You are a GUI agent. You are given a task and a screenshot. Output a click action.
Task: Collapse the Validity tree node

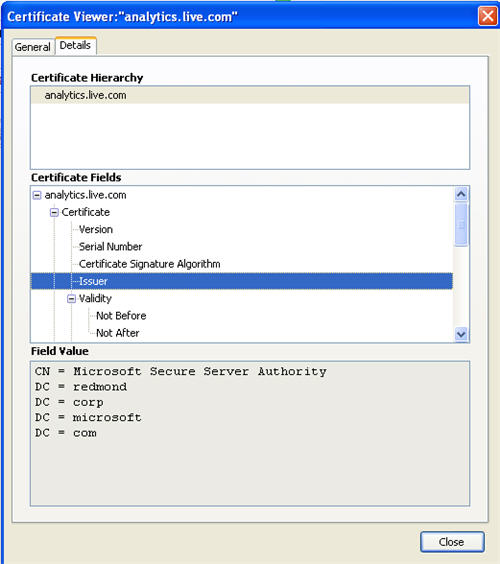[x=71, y=299]
